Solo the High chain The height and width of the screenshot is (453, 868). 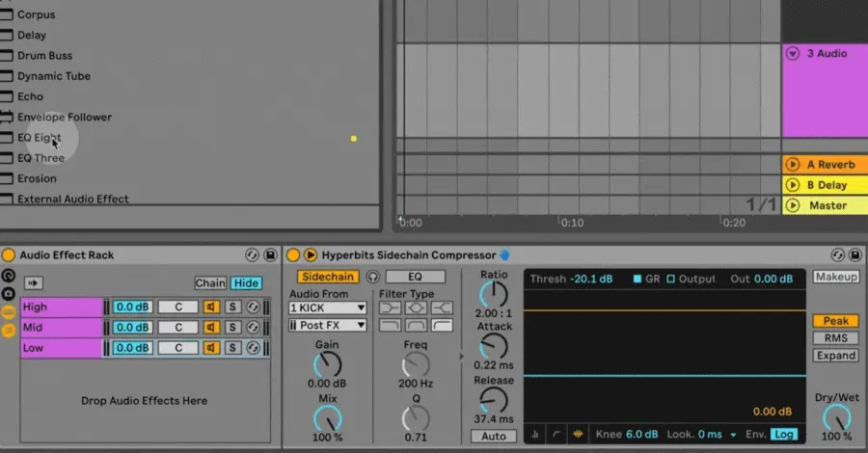232,306
